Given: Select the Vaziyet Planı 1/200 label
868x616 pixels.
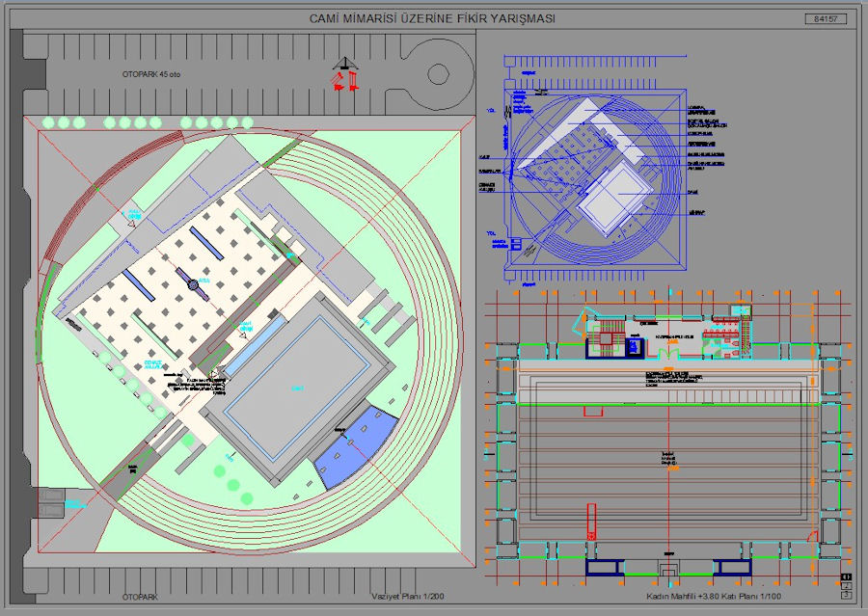Looking at the screenshot, I should (x=408, y=598).
